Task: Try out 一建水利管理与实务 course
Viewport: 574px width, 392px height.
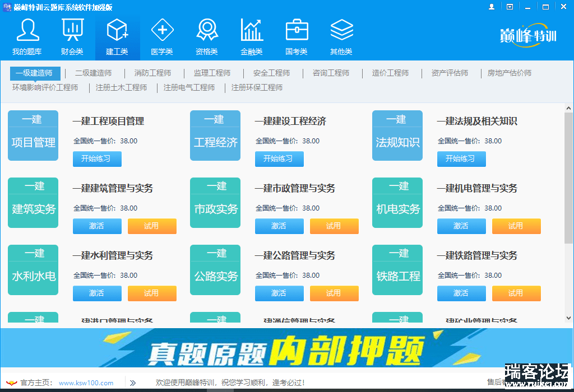Action: [x=152, y=293]
